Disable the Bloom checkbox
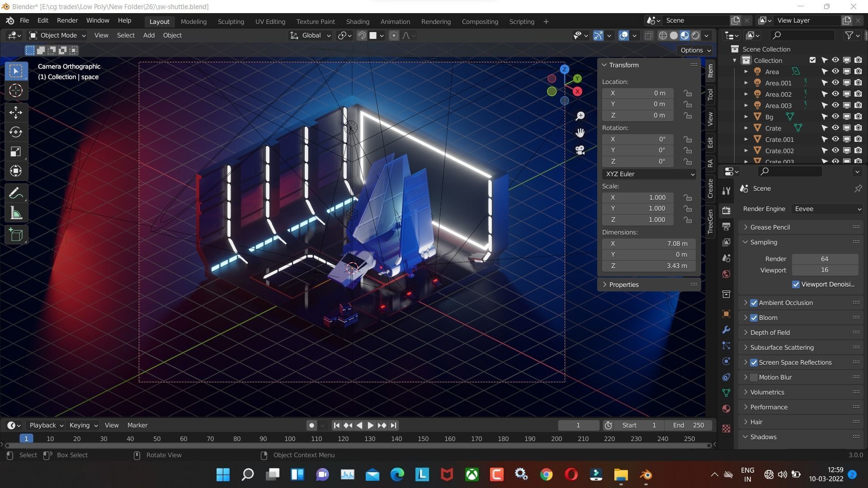This screenshot has width=868, height=488. pyautogui.click(x=754, y=318)
